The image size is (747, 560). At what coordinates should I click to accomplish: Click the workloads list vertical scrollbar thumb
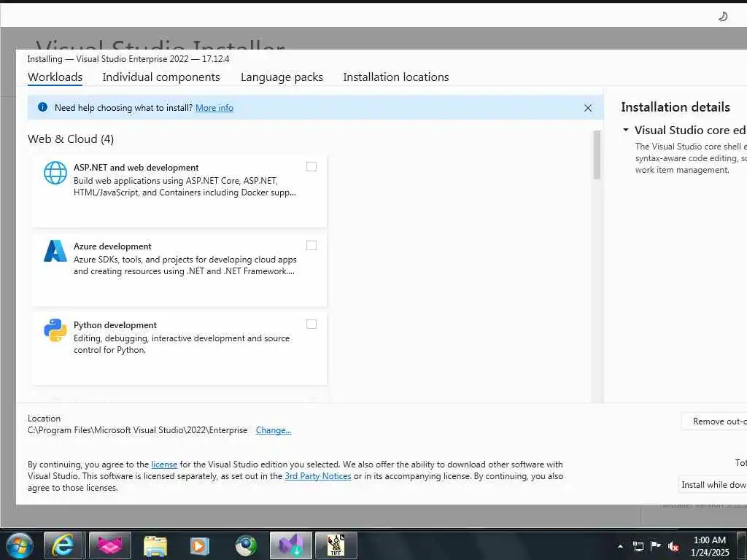(x=597, y=155)
